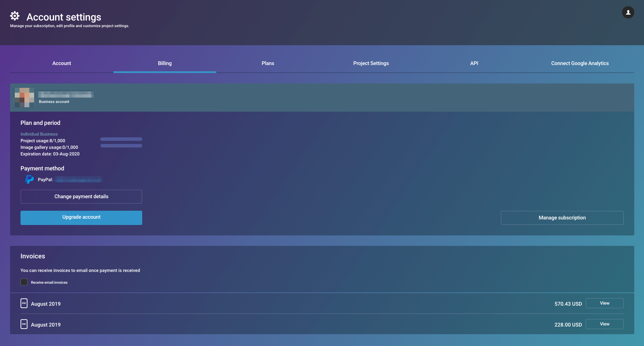Viewport: 644px width, 346px height.
Task: View the 228.00 USD invoice
Action: [604, 324]
